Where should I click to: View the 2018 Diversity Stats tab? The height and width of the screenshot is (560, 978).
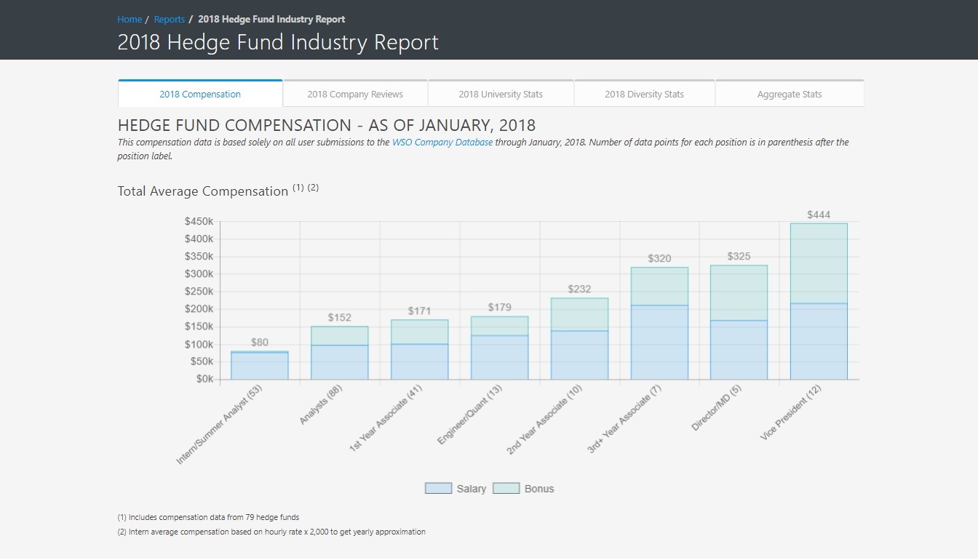[x=644, y=94]
